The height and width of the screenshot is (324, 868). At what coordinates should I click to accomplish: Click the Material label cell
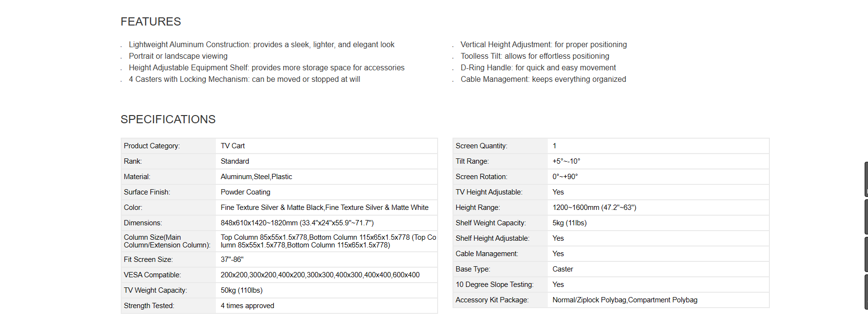click(168, 177)
